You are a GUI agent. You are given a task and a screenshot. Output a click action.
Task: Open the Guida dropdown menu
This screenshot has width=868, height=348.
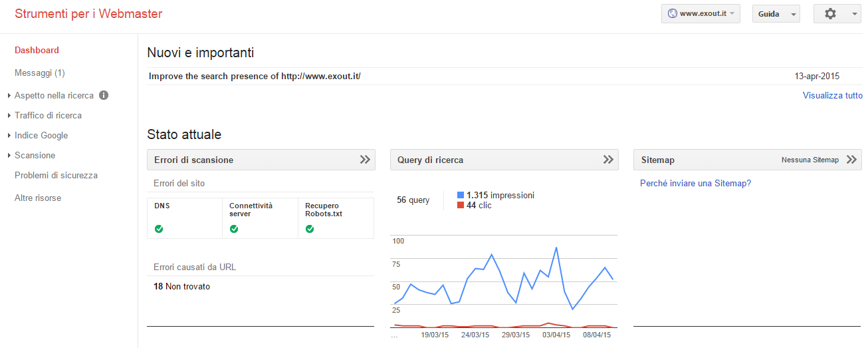pyautogui.click(x=776, y=14)
